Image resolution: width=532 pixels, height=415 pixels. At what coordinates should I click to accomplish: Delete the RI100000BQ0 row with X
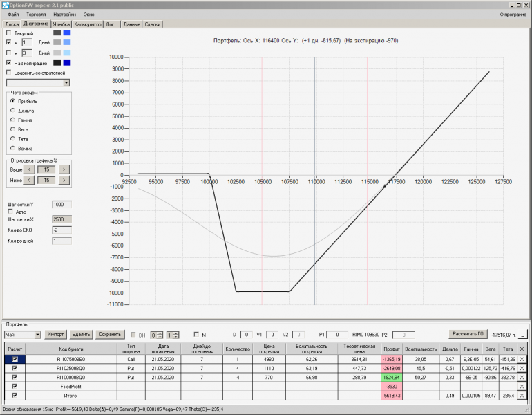(522, 377)
